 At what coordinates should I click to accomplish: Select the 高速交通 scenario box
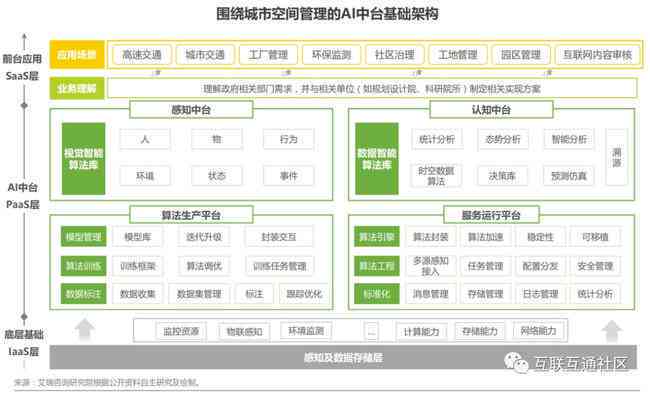point(142,55)
